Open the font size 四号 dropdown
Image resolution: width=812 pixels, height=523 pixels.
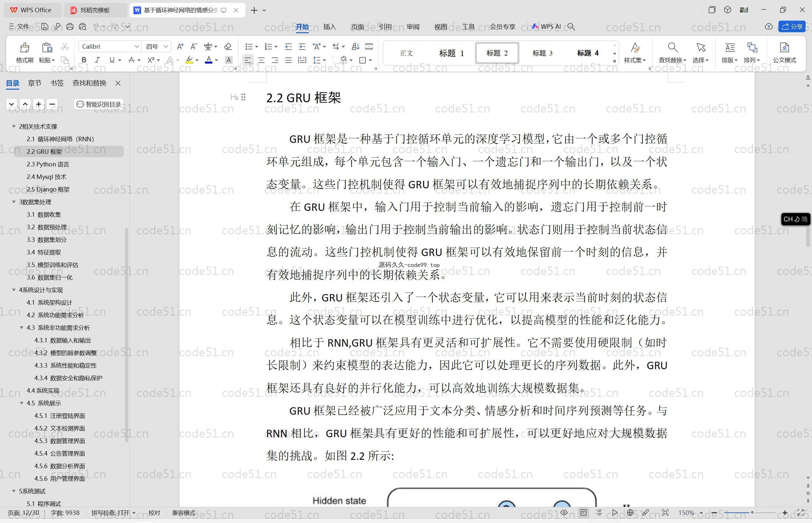coord(166,46)
